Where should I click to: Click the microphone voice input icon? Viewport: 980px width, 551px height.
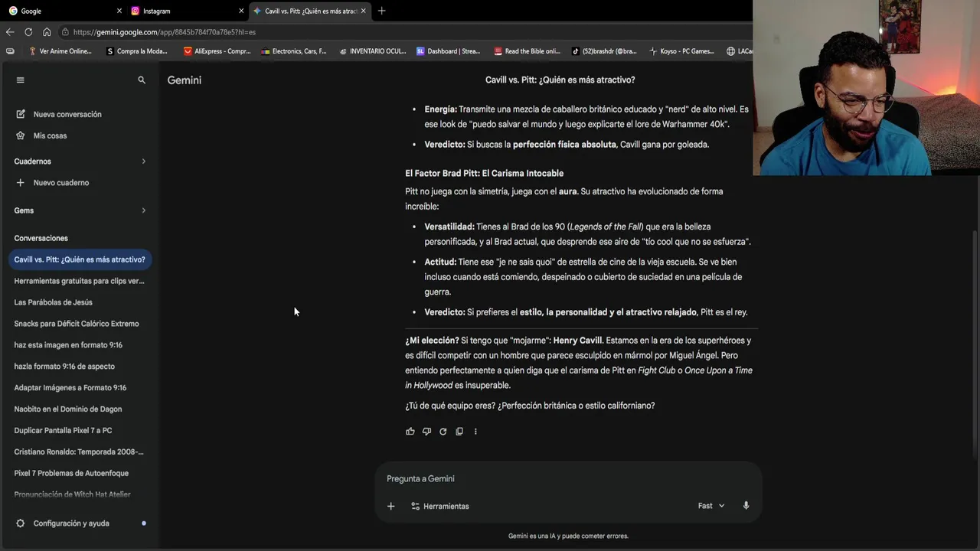746,506
